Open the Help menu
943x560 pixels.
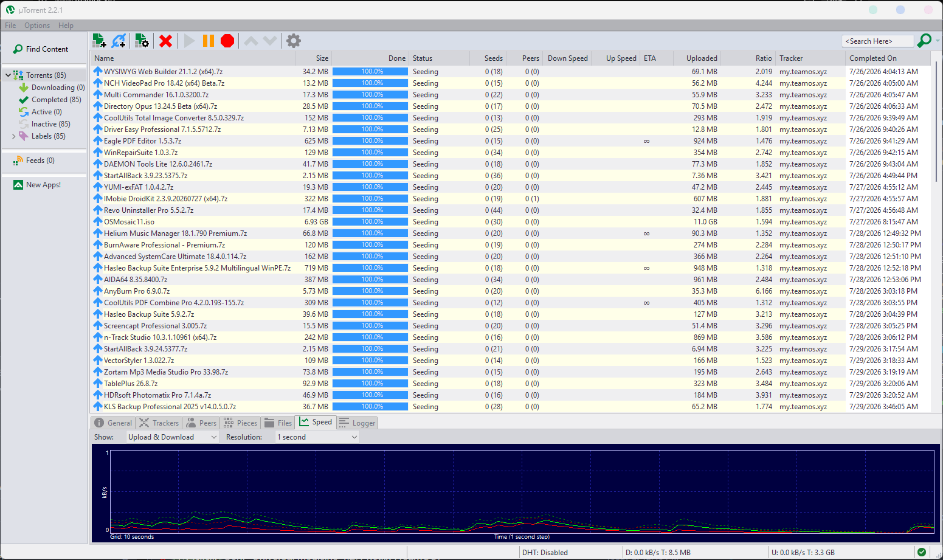click(66, 26)
